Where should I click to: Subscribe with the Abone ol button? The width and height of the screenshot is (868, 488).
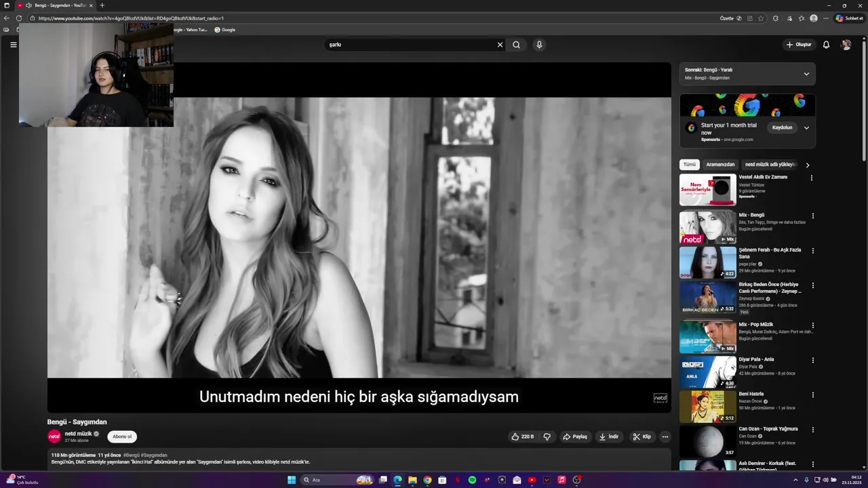(122, 437)
